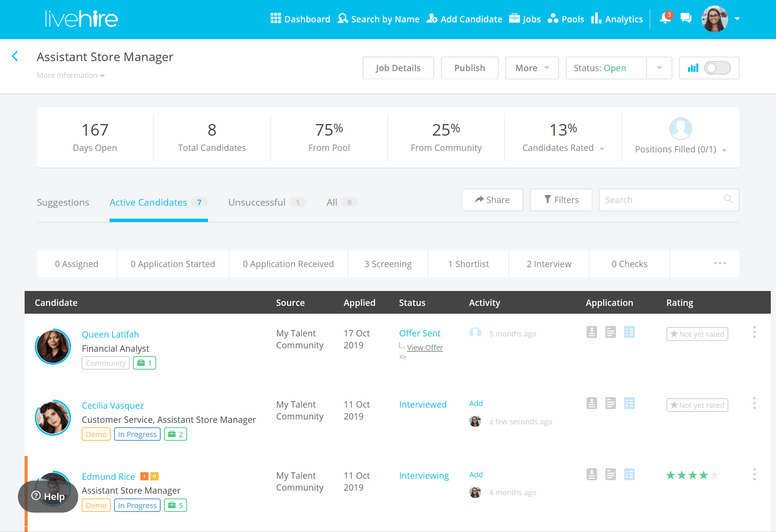Click the Dashboard grid icon
Image resolution: width=776 pixels, height=532 pixels.
tap(276, 18)
